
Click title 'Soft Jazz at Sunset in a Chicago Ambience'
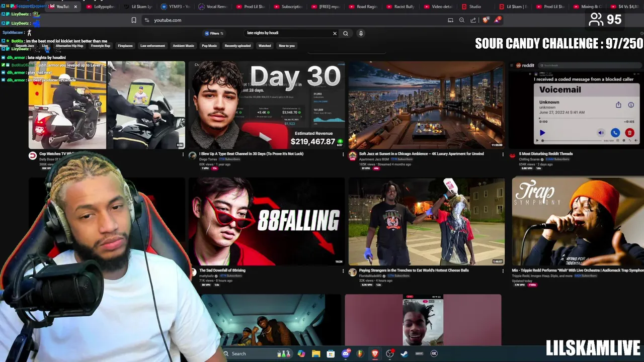[x=421, y=154]
